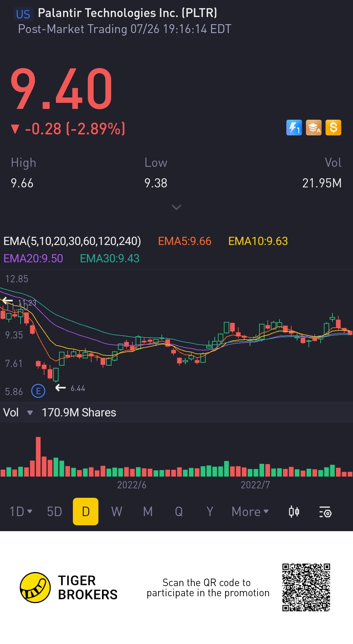Tap the Post-Market Trading timestamp line

click(x=125, y=29)
